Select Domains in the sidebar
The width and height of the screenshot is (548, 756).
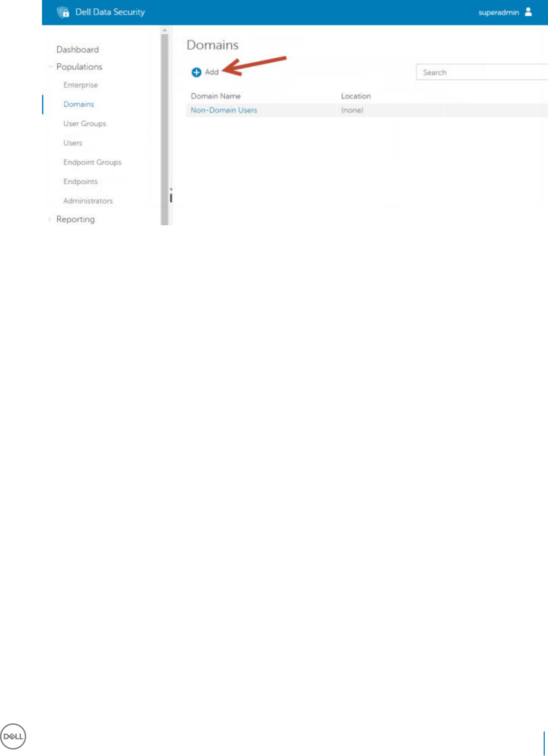coord(79,104)
